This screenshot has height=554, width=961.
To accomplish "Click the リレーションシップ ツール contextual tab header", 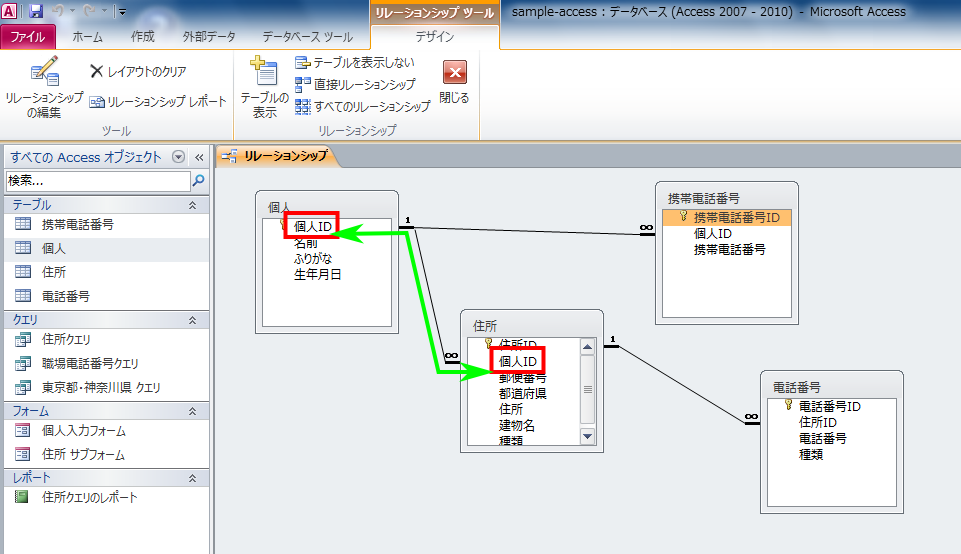I will point(435,13).
